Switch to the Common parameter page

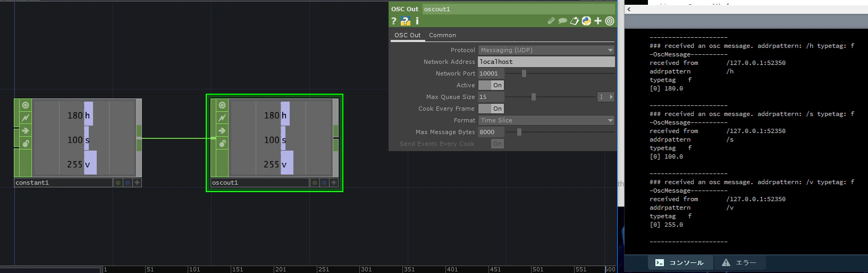(442, 35)
